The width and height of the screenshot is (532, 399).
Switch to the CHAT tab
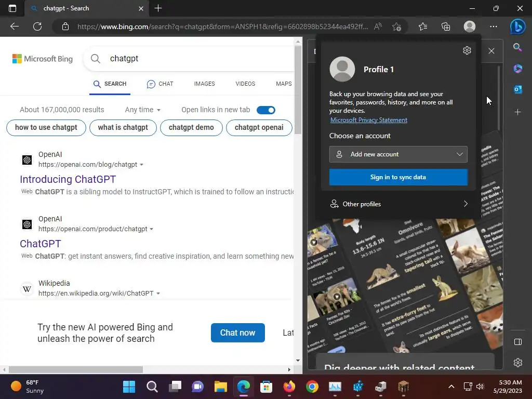160,84
